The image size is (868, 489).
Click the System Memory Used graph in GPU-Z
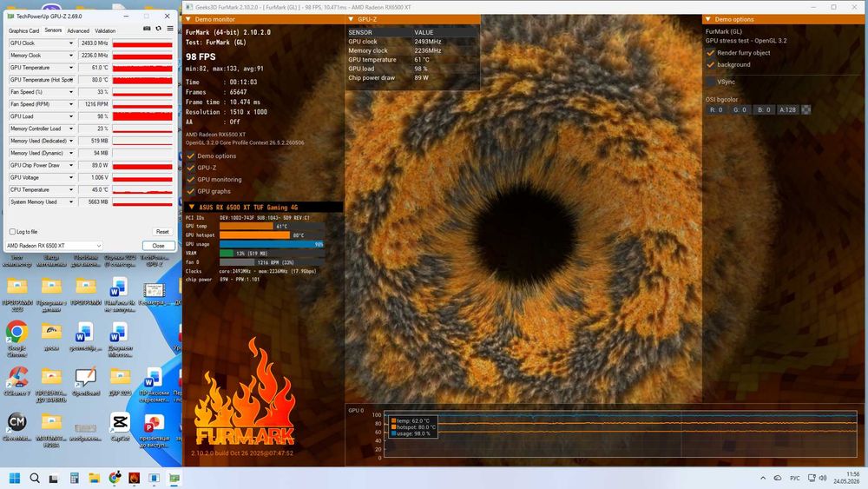pos(143,202)
